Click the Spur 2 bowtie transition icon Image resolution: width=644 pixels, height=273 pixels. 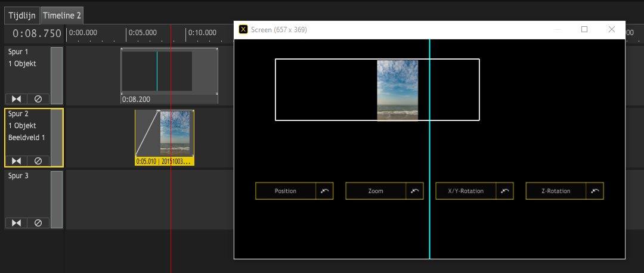[16, 161]
